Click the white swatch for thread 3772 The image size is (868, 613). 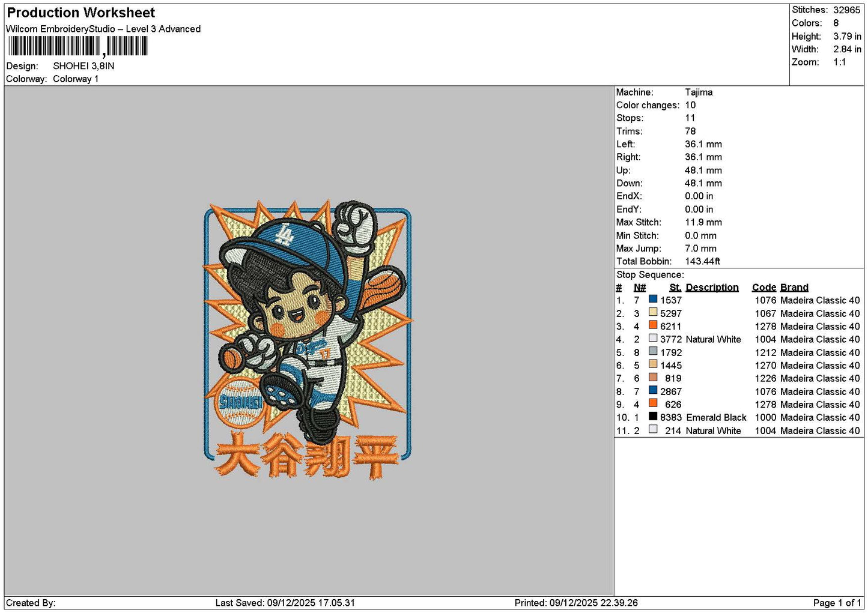[x=653, y=338]
